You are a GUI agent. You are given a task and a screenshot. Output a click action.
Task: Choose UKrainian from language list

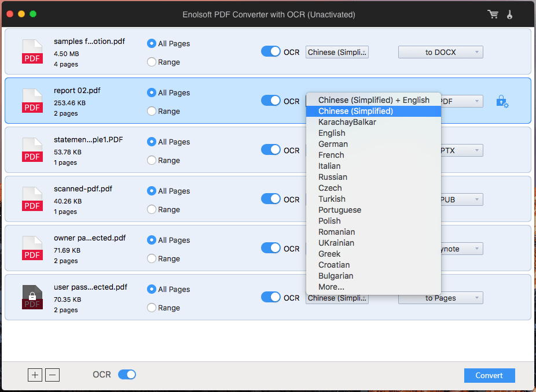373,243
